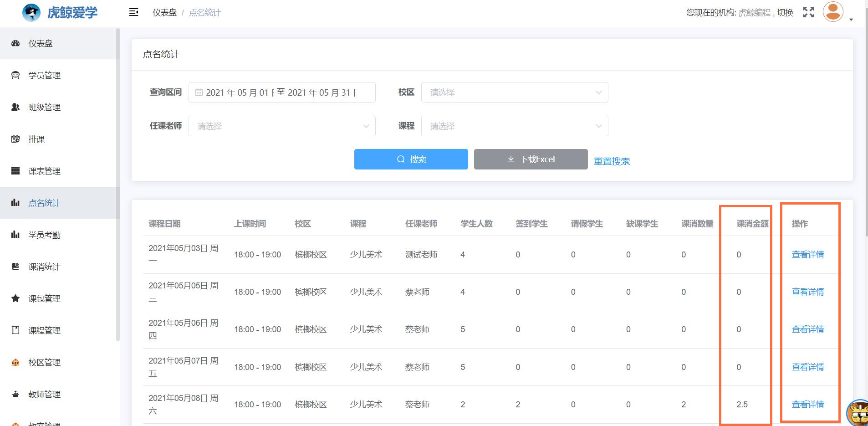The height and width of the screenshot is (426, 868).
Task: Click the floating mascot chat icon
Action: click(x=858, y=413)
